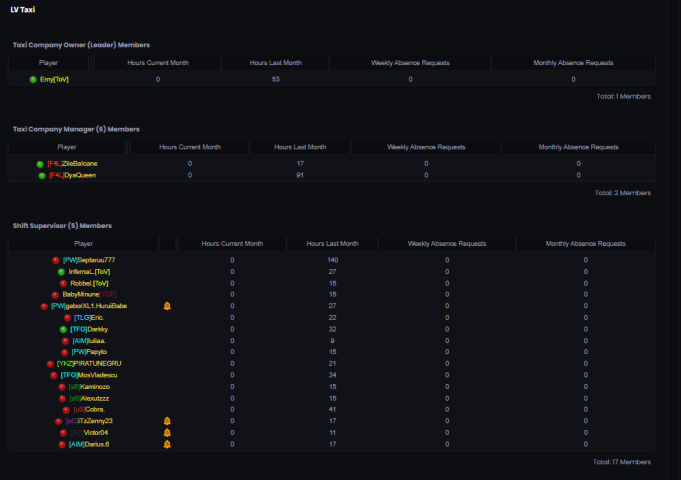Click red status dot of Robbel.[ToV]
Image resolution: width=681 pixels, height=480 pixels.
tap(63, 284)
